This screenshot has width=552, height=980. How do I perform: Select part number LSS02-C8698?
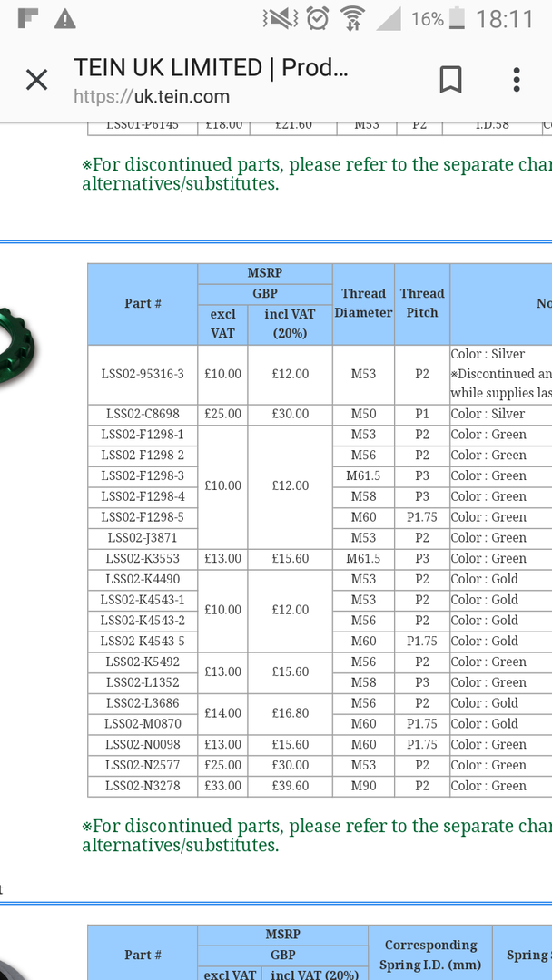[x=143, y=415]
